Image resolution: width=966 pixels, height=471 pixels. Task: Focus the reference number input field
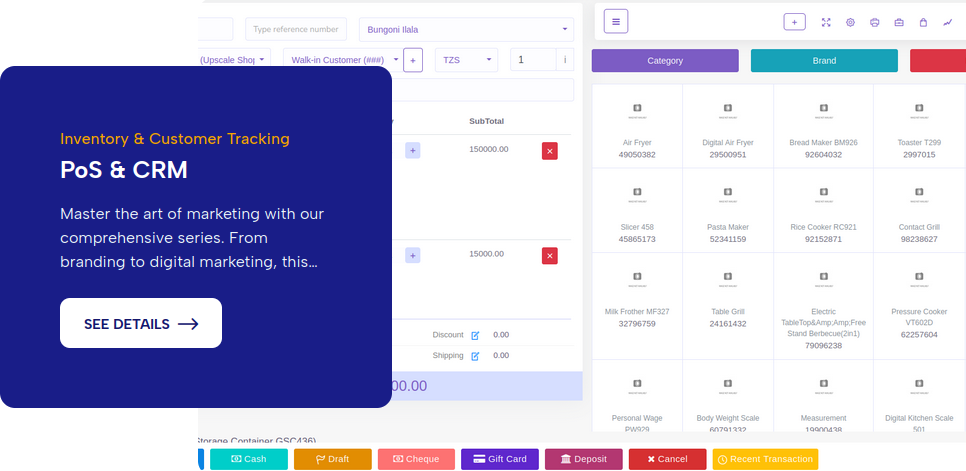click(x=296, y=29)
